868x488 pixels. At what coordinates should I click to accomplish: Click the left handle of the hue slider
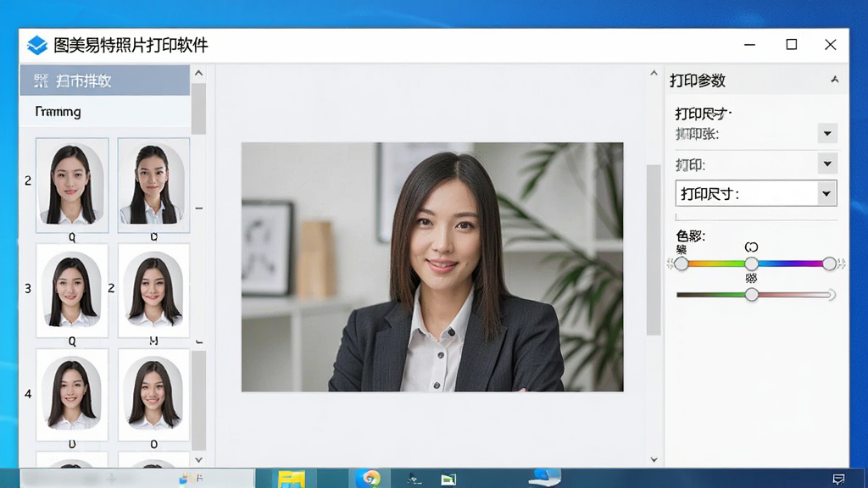[682, 264]
